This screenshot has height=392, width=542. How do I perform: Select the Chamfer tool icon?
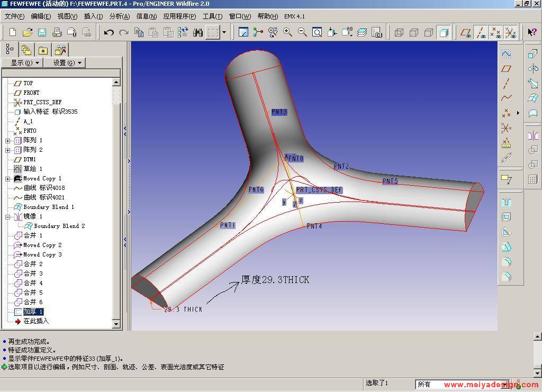pyautogui.click(x=506, y=277)
